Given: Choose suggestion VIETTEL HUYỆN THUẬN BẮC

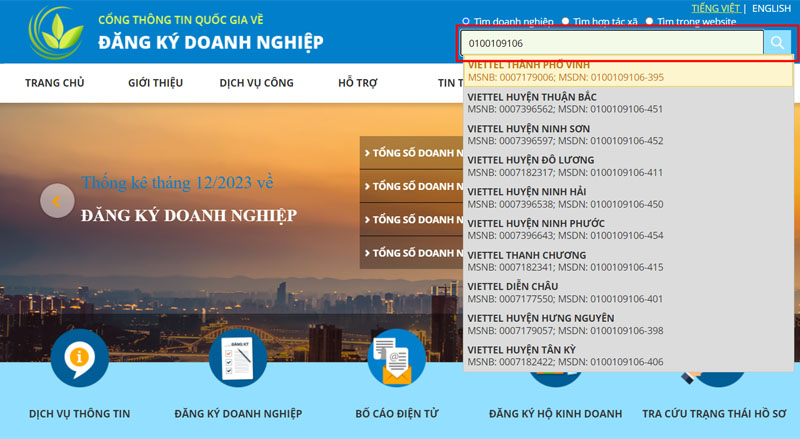Looking at the screenshot, I should click(x=628, y=103).
